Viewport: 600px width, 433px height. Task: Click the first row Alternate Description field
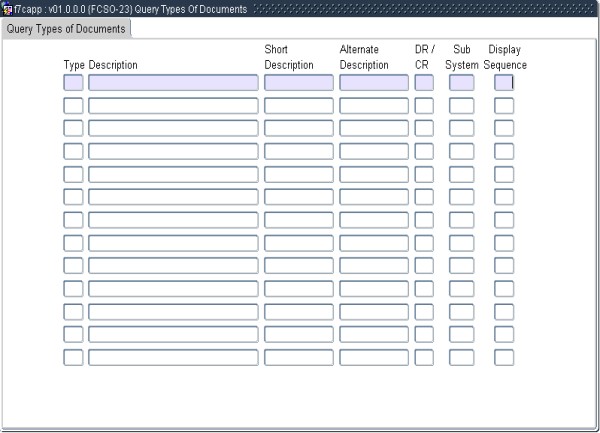click(373, 82)
